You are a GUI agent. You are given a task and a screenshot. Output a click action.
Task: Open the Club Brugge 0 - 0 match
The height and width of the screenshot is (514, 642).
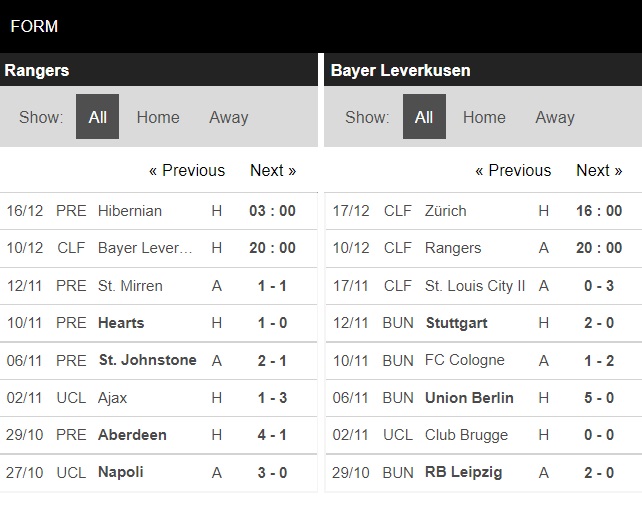(484, 435)
